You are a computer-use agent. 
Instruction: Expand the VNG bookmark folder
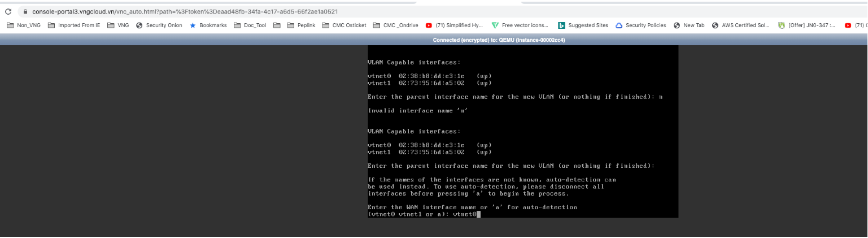pyautogui.click(x=118, y=25)
